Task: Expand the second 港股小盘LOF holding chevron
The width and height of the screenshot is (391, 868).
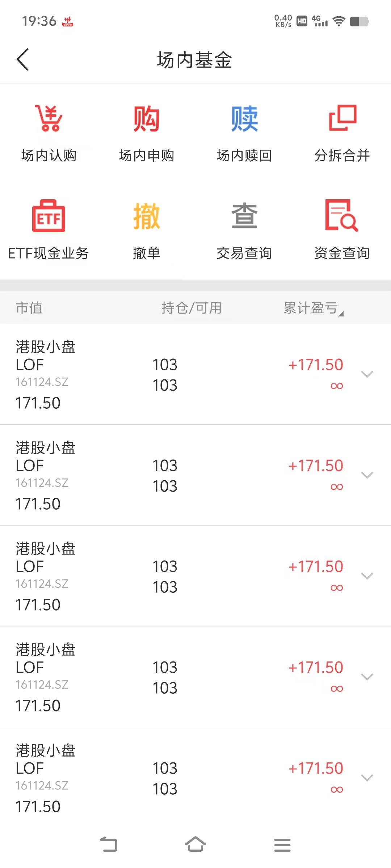Action: 367,475
